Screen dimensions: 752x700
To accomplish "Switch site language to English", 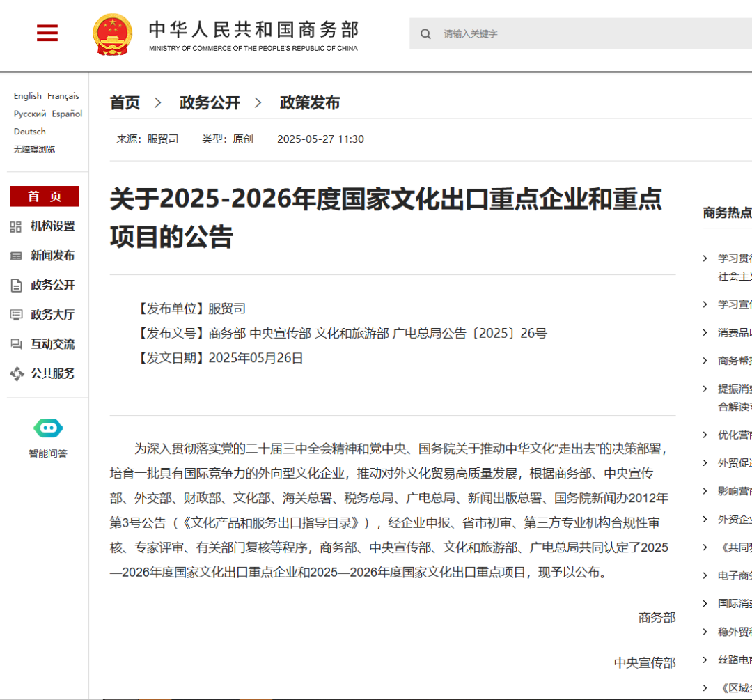I will [27, 95].
